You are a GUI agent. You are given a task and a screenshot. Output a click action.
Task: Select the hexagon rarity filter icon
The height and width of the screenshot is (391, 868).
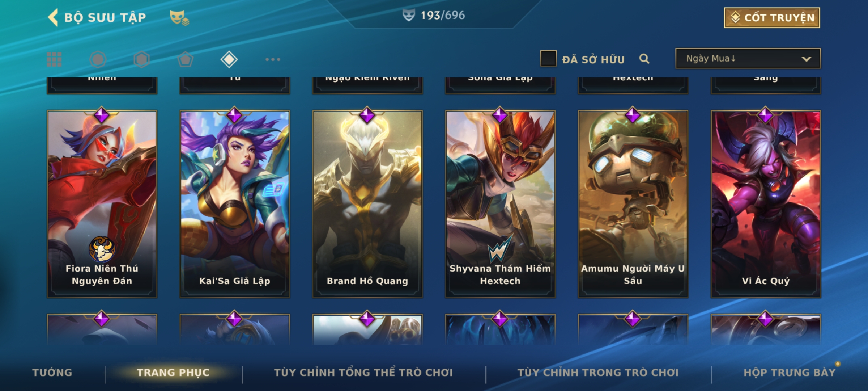tap(141, 59)
